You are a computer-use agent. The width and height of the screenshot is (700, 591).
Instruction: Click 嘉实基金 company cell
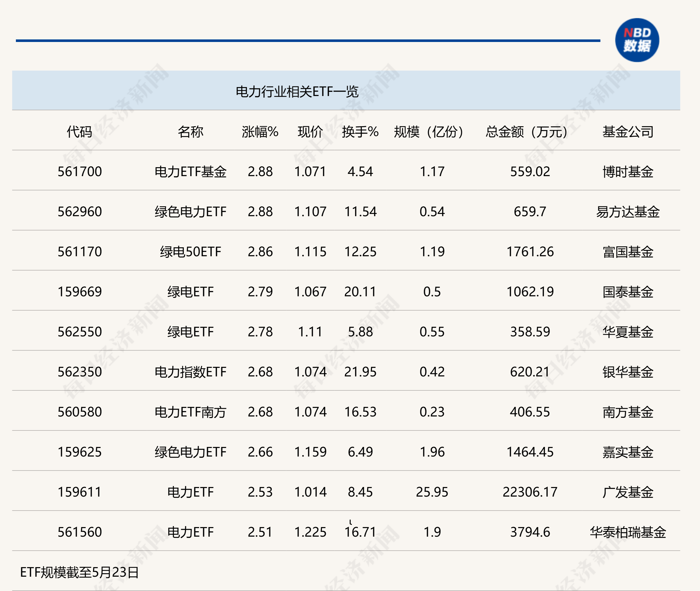628,452
